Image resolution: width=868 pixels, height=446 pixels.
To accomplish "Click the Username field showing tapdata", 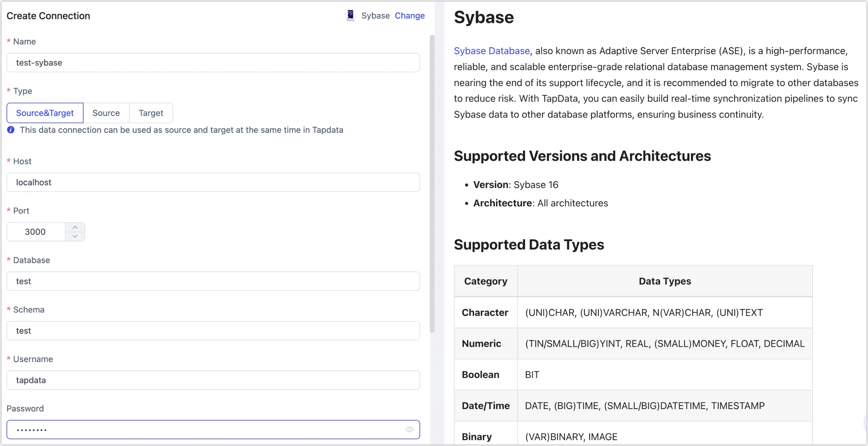I will (x=213, y=380).
